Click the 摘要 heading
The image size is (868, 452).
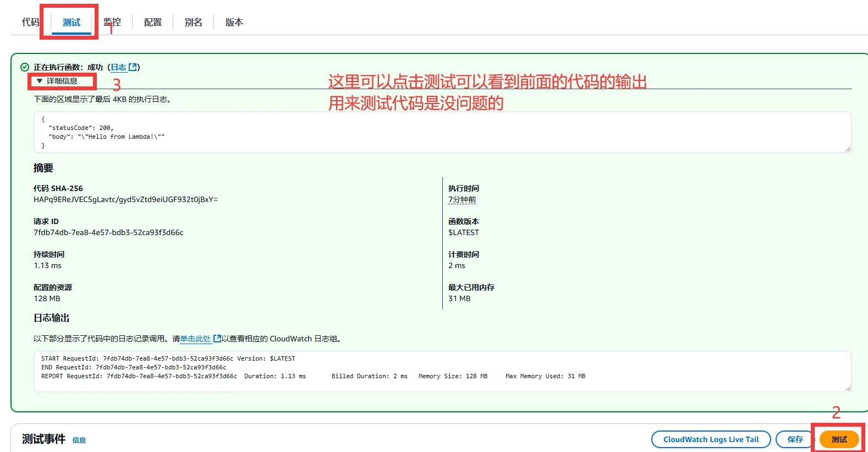click(43, 168)
